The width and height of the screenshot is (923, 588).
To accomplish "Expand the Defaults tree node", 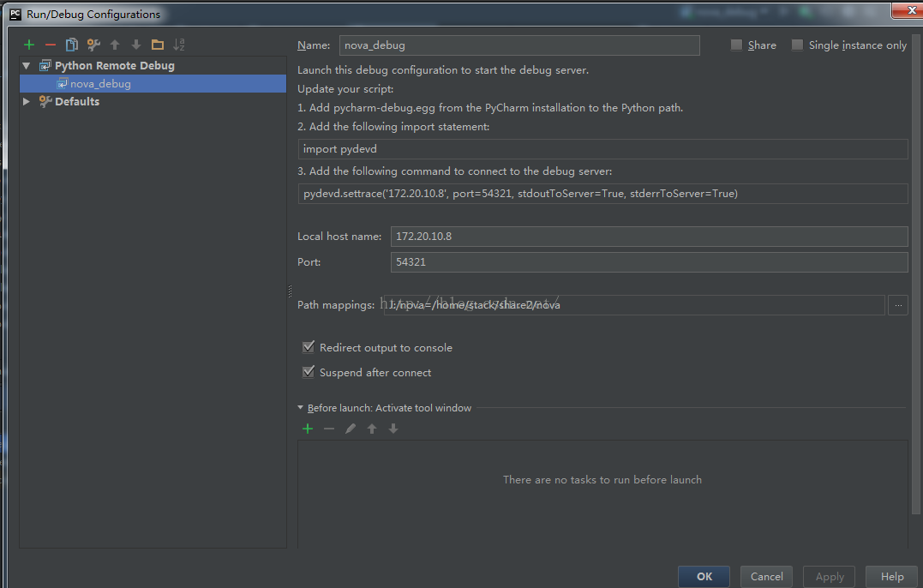I will pyautogui.click(x=27, y=101).
